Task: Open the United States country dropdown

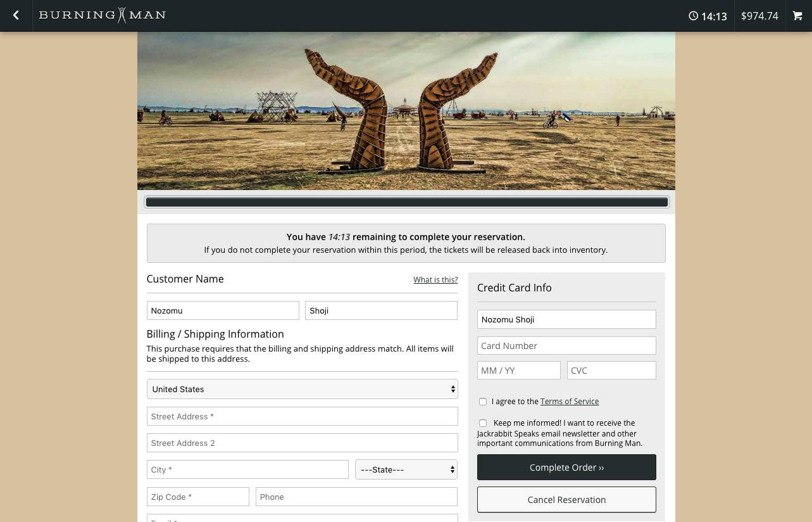Action: coord(302,389)
